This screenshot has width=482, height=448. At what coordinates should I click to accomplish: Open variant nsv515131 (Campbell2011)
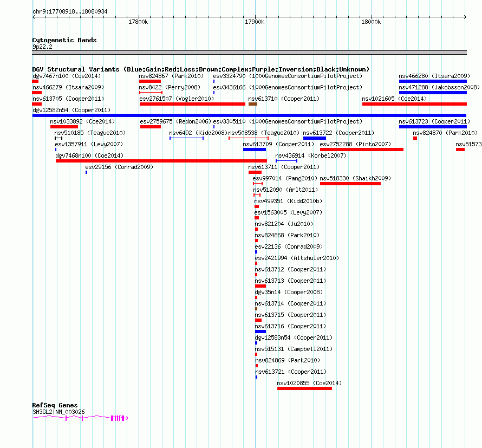(x=294, y=349)
